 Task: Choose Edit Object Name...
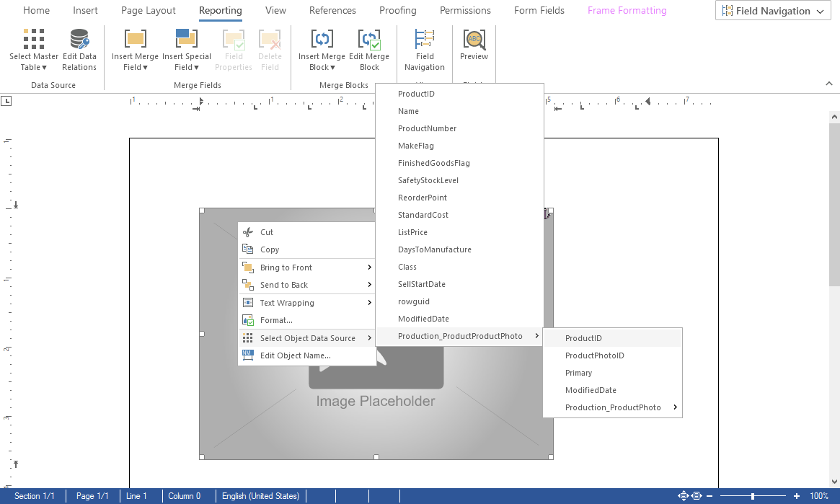(x=306, y=355)
